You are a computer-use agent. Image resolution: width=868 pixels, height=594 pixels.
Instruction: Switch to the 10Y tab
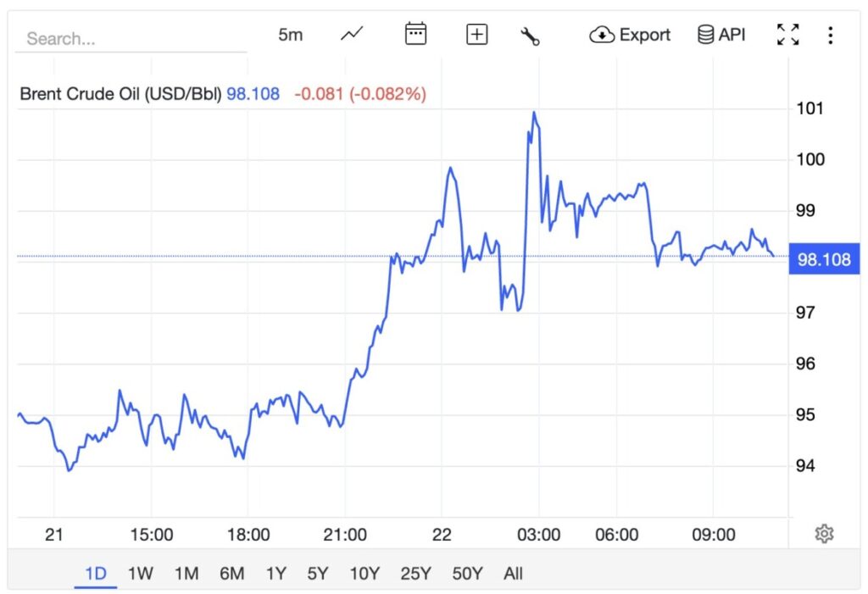coord(363,574)
